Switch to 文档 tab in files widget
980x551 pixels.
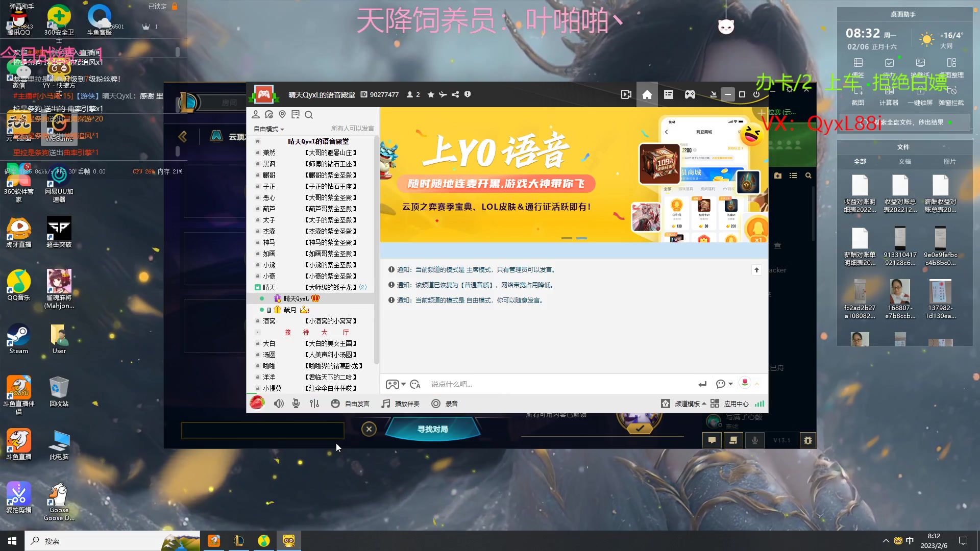[x=904, y=161]
